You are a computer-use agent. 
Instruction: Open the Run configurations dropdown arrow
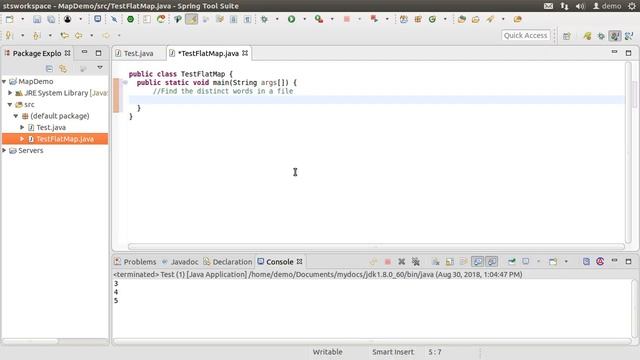[x=304, y=19]
